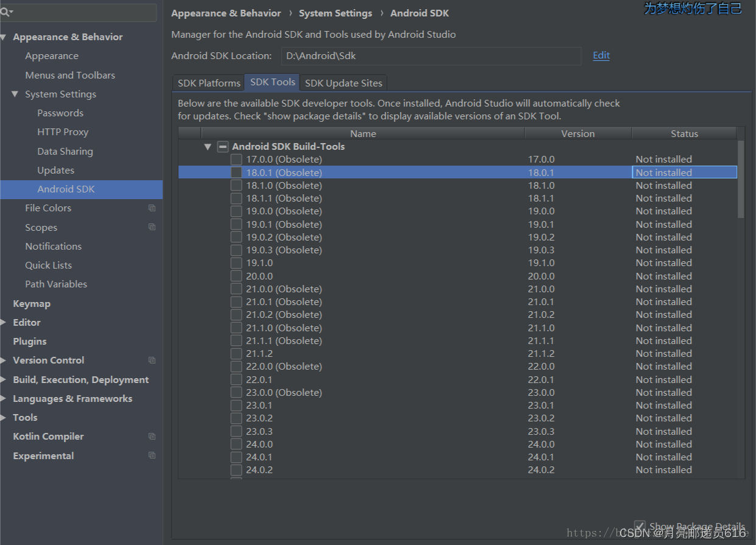
Task: Expand the Build, Execution, Deployment node
Action: [x=4, y=380]
